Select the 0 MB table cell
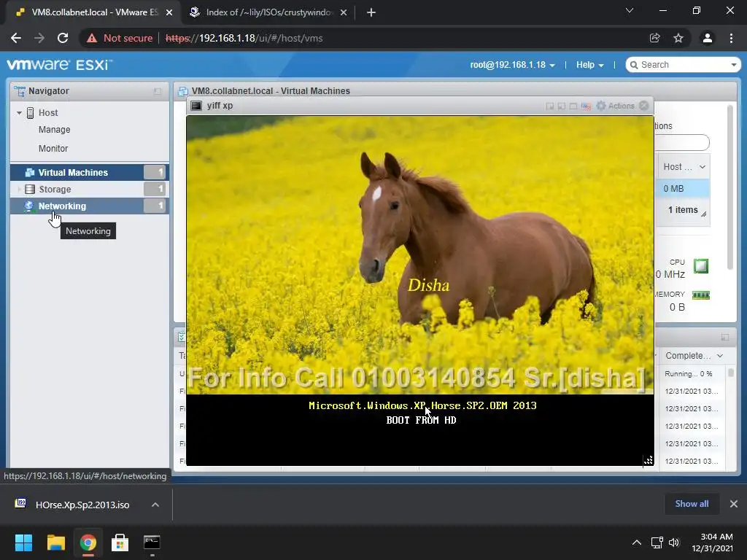Screen dimensions: 747x560 click(683, 189)
